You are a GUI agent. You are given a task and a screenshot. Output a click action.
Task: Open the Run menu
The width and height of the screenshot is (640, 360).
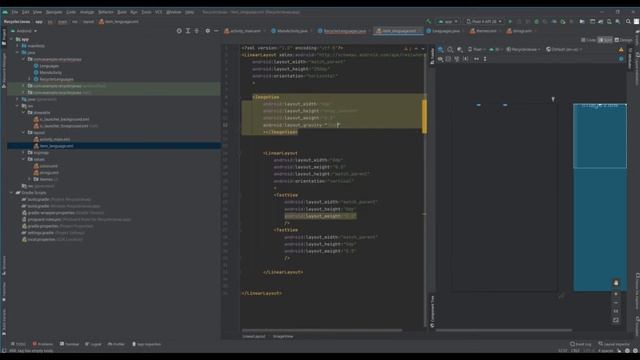click(134, 12)
